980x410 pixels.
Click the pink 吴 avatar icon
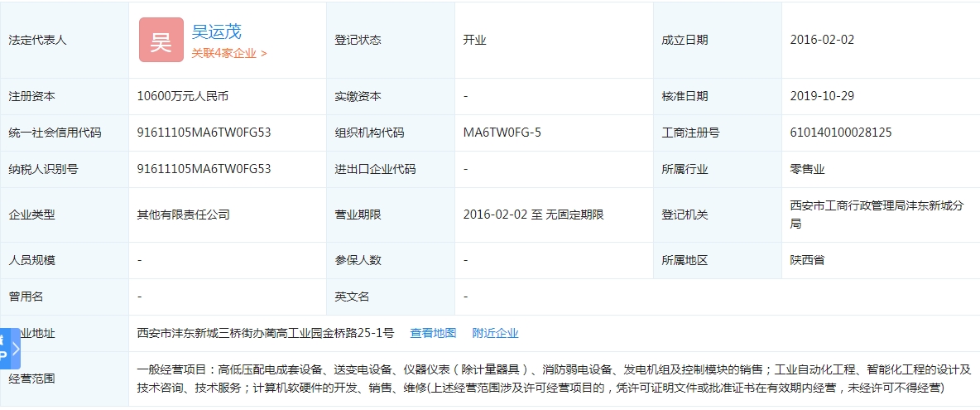(x=161, y=40)
